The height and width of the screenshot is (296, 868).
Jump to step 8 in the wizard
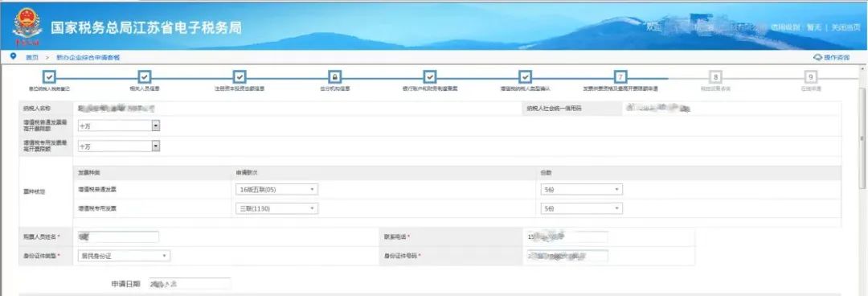pos(716,77)
